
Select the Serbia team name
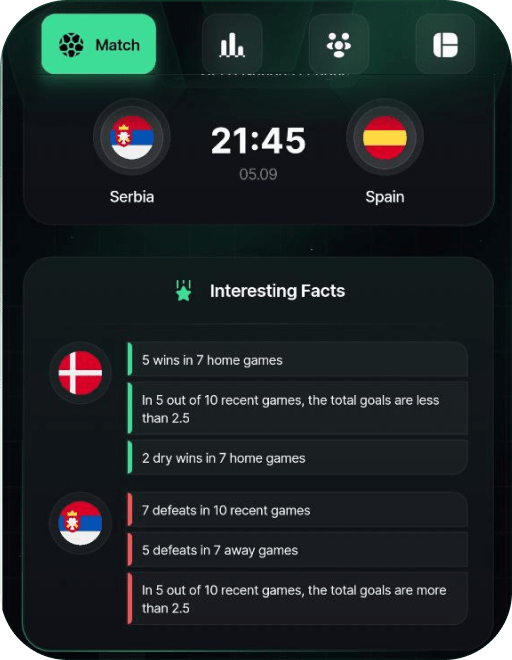coord(132,197)
